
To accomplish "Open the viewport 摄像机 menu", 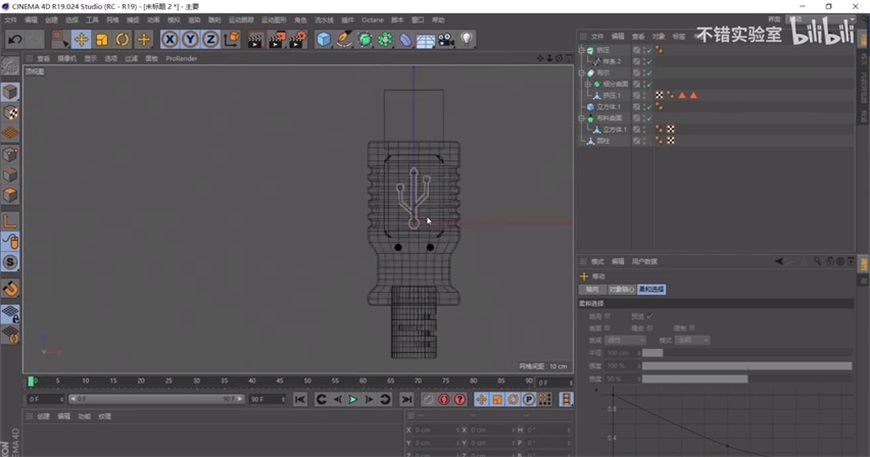I will (67, 58).
